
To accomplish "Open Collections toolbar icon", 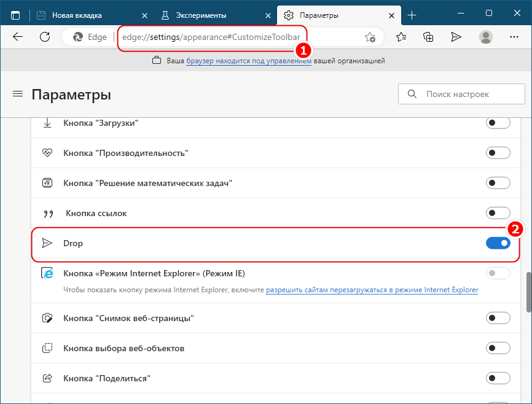I will coord(428,37).
